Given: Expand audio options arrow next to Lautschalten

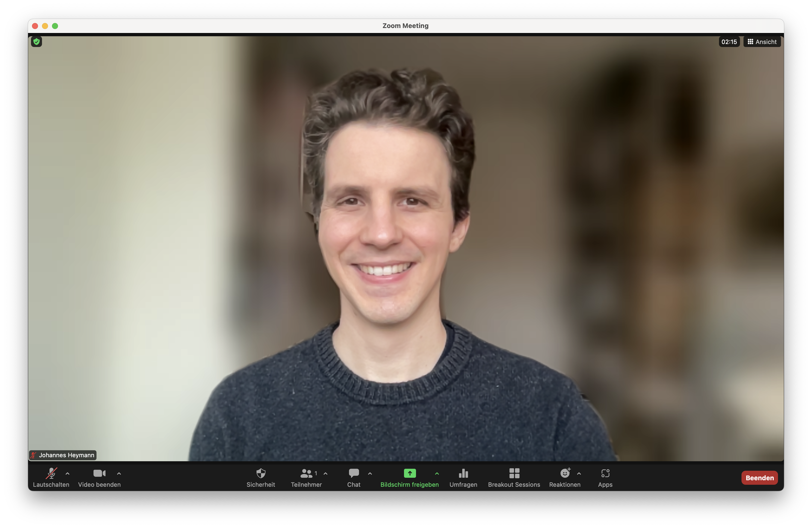Looking at the screenshot, I should (x=67, y=473).
